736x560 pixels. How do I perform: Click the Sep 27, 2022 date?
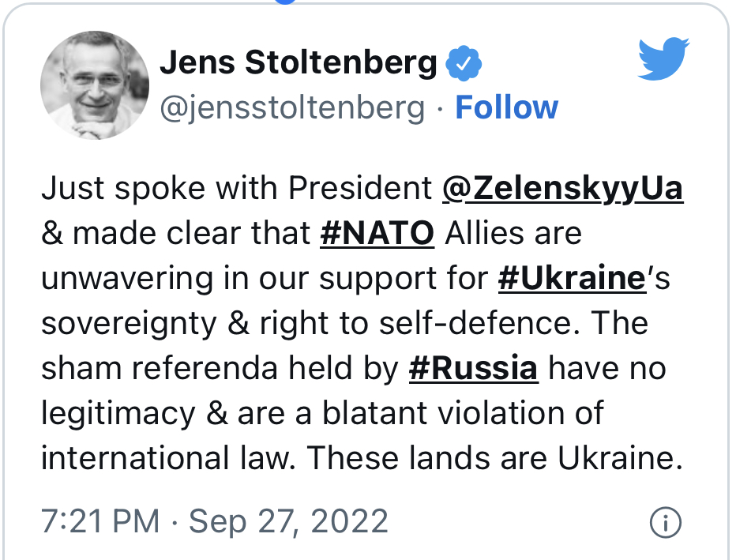pyautogui.click(x=288, y=522)
